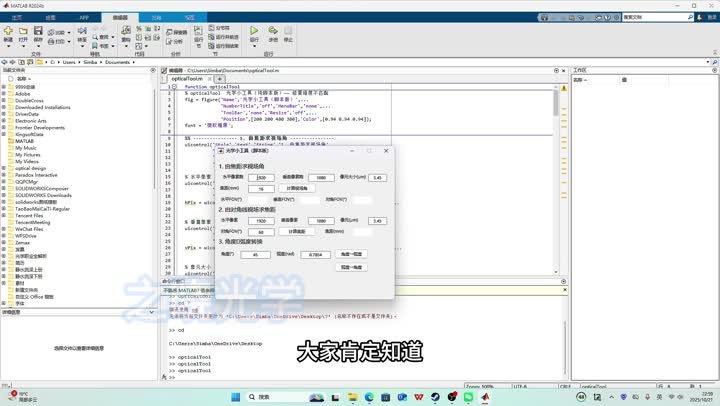
Task: Click the Bookmark icon in the ribbon
Action: pyautogui.click(x=95, y=45)
